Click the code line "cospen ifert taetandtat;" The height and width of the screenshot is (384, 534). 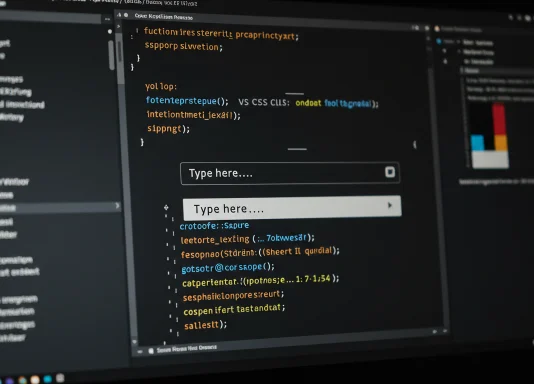tap(234, 310)
